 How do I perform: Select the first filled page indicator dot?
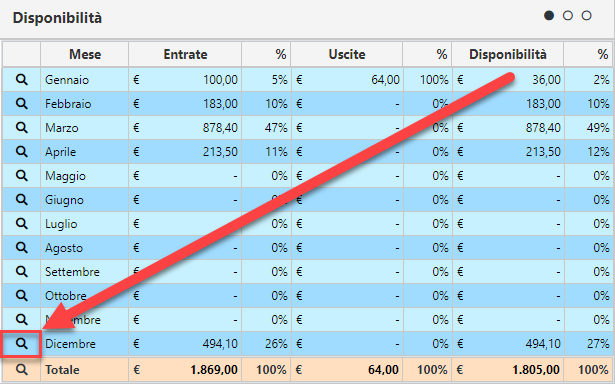(549, 15)
